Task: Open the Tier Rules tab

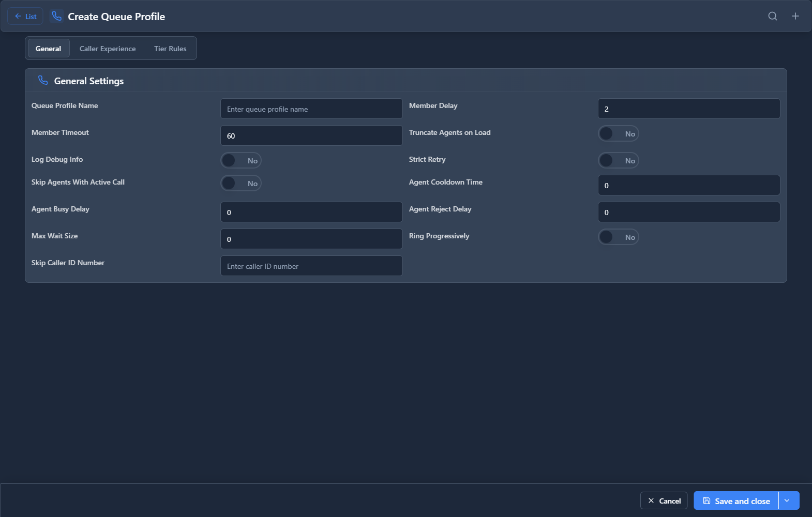Action: click(170, 48)
